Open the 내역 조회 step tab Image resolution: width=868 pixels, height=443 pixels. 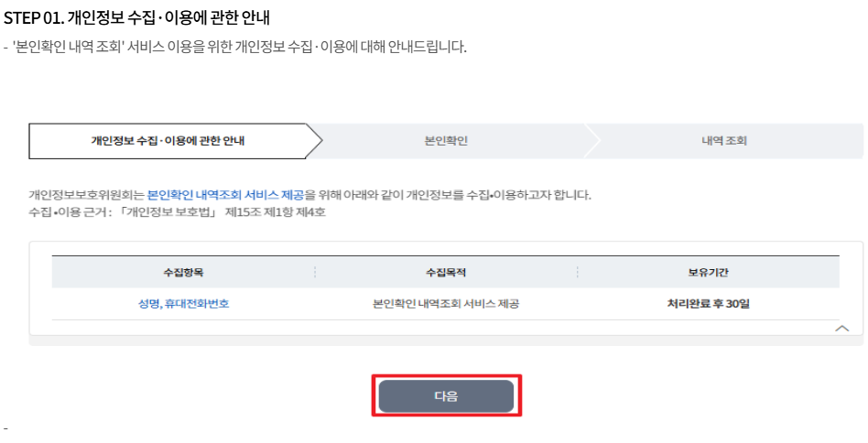point(724,141)
